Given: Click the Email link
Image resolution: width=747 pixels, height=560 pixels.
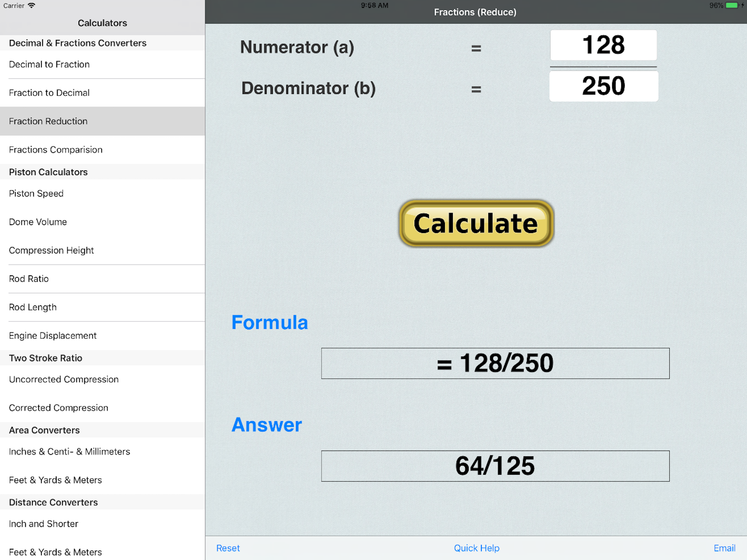Looking at the screenshot, I should pos(724,548).
